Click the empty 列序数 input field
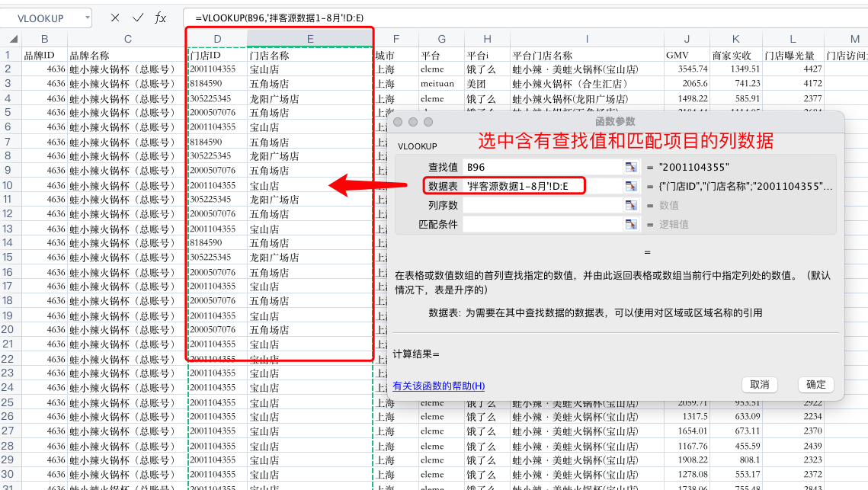The image size is (868, 490). pyautogui.click(x=543, y=206)
